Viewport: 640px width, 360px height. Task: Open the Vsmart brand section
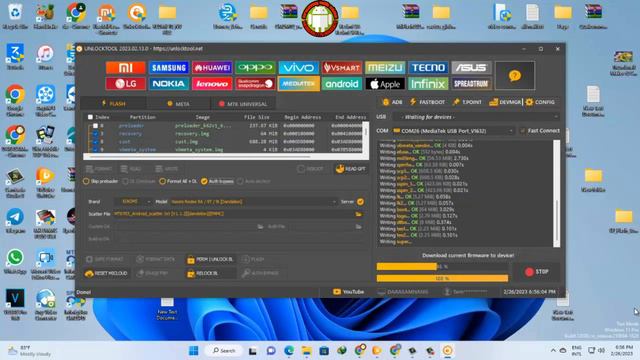(x=342, y=67)
